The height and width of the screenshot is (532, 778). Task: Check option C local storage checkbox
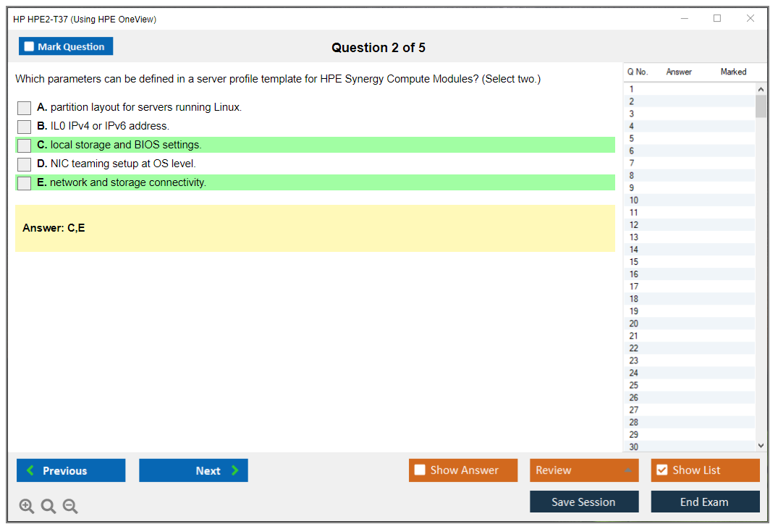(25, 145)
